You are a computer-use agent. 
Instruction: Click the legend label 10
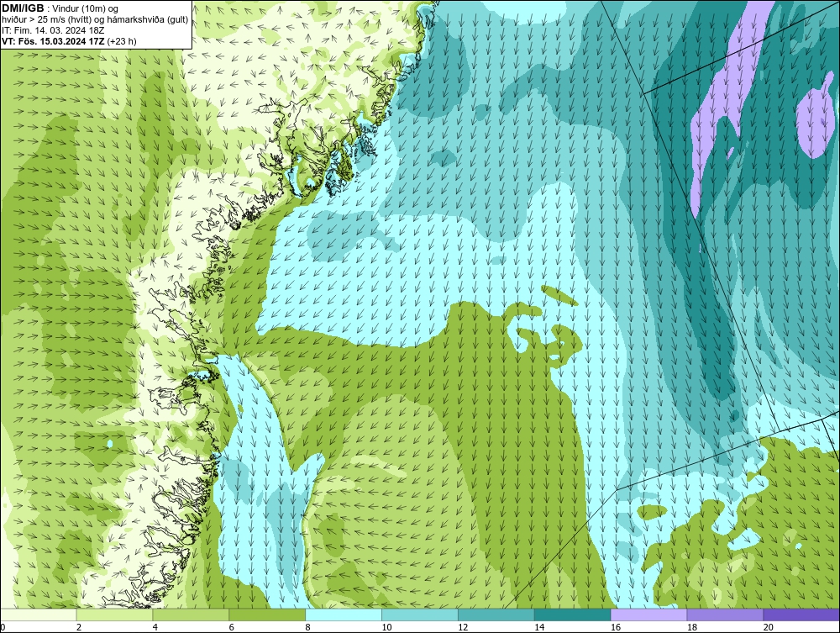386,627
